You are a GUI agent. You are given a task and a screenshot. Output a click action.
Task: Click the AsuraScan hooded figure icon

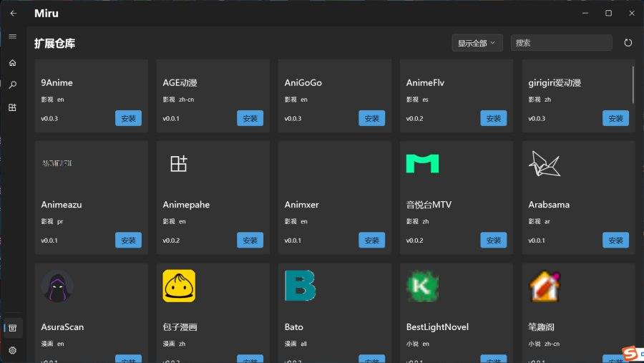point(57,286)
